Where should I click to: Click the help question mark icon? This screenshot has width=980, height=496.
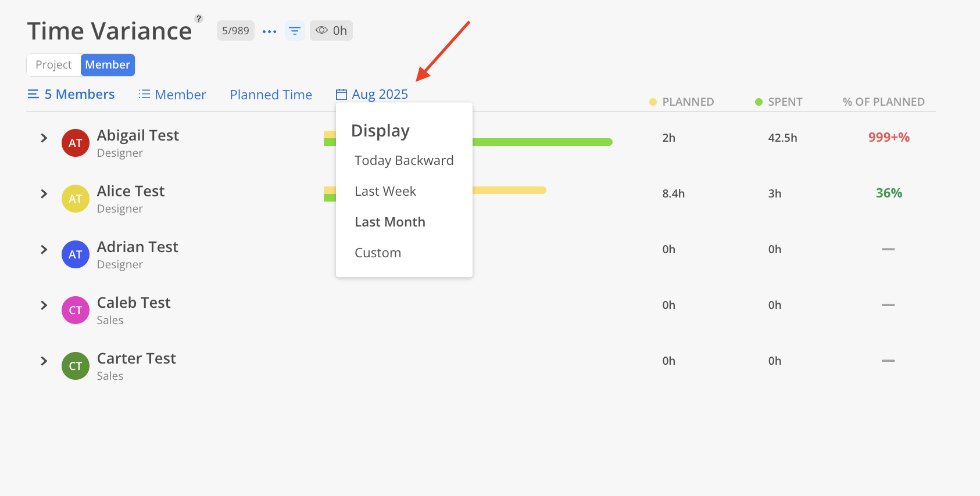[x=199, y=19]
